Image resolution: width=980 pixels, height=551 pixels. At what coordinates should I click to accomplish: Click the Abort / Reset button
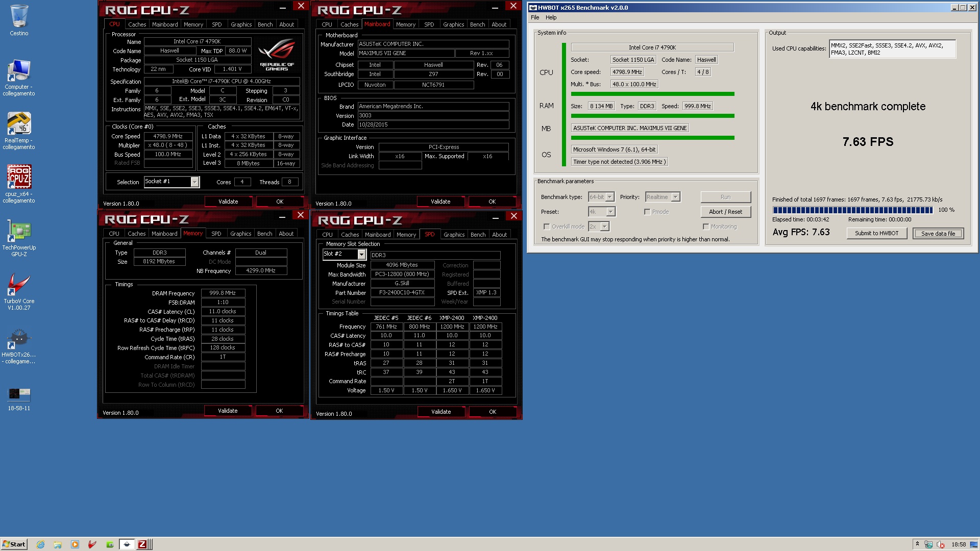725,212
